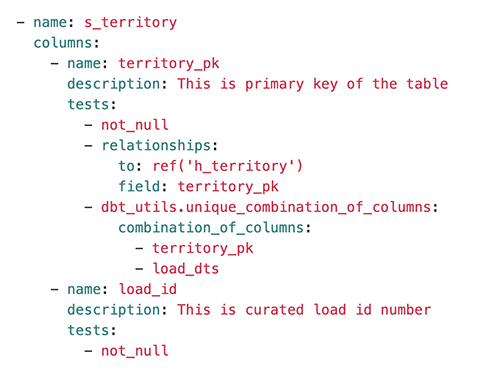Click 'This is curated load id number'
The width and height of the screenshot is (500, 374).
304,310
